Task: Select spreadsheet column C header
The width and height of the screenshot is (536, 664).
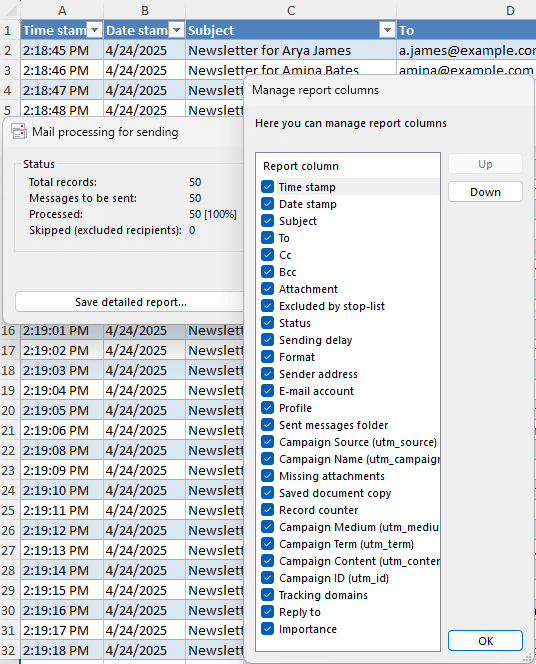Action: [x=291, y=10]
